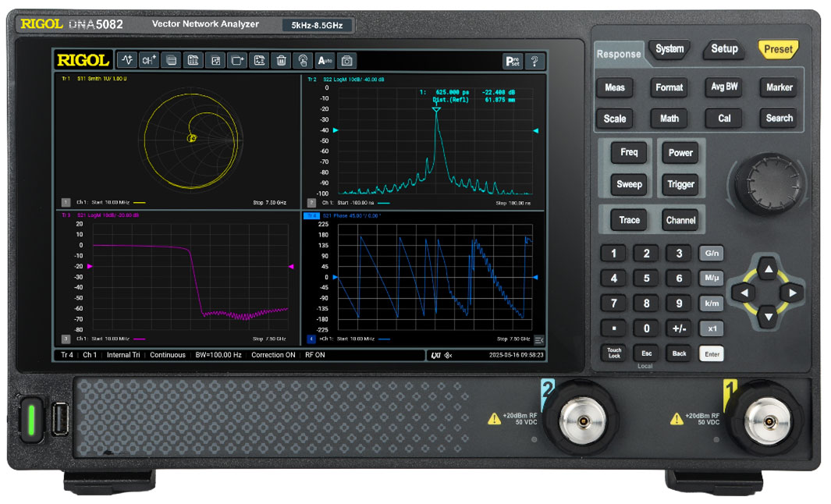Tap the touch gesture hand icon

click(x=304, y=60)
